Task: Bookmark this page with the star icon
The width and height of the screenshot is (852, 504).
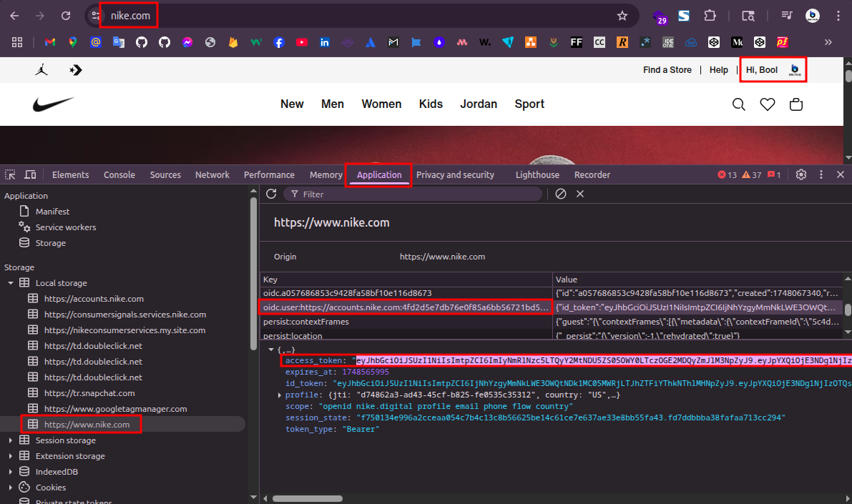Action: pos(622,16)
